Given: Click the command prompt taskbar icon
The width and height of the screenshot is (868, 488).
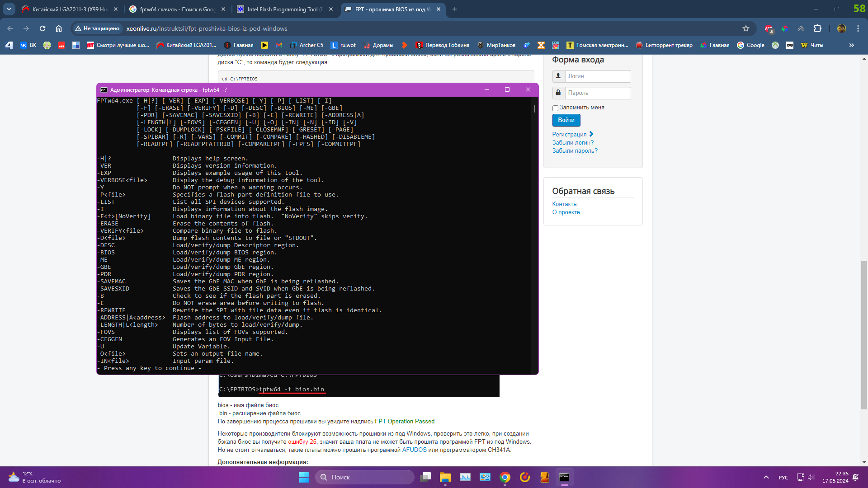Looking at the screenshot, I should click(564, 477).
